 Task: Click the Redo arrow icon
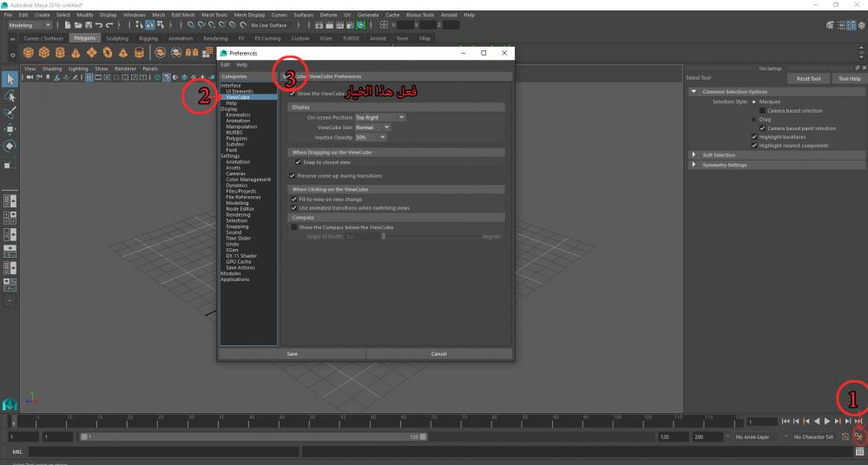pyautogui.click(x=109, y=25)
